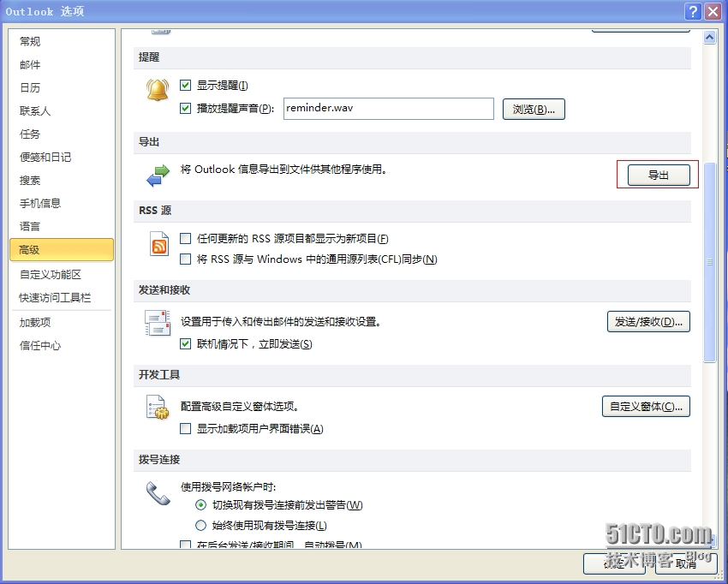Click the send and receive envelopes icon
Image resolution: width=728 pixels, height=584 pixels.
tap(158, 323)
